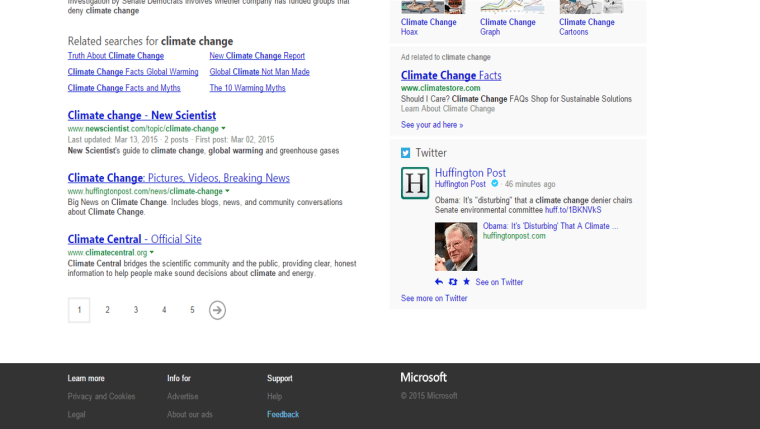Click the Climate Change Hoax thumbnail image

433,7
